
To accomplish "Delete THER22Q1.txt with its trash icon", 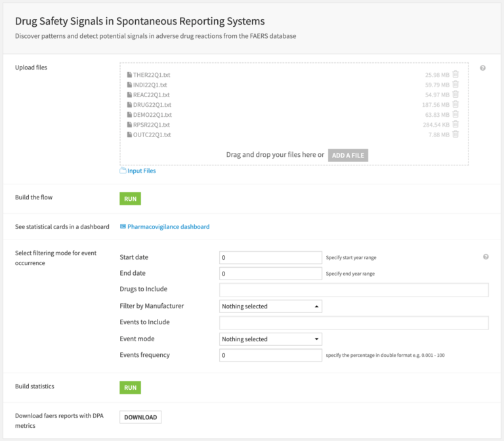I will [455, 74].
